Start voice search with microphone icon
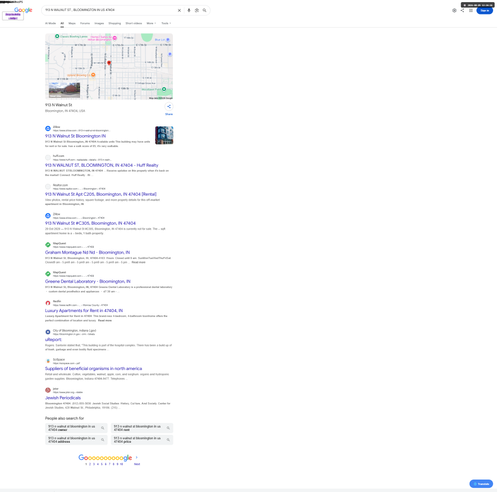The height and width of the screenshot is (492, 500). [189, 10]
